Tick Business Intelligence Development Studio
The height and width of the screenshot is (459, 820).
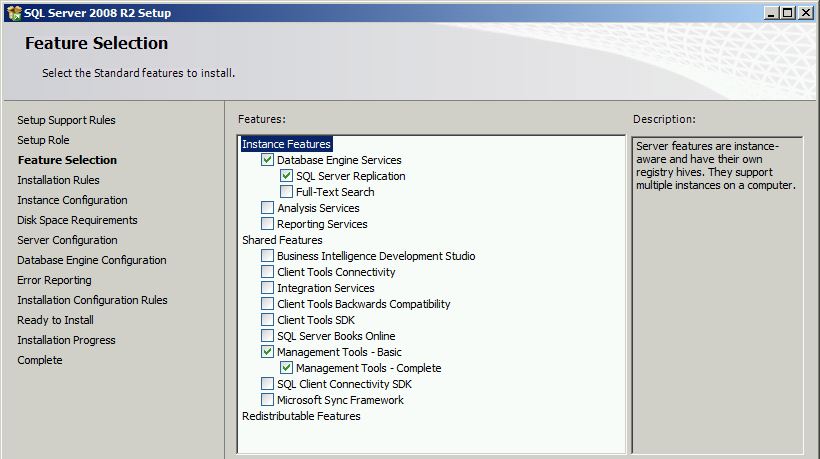267,256
